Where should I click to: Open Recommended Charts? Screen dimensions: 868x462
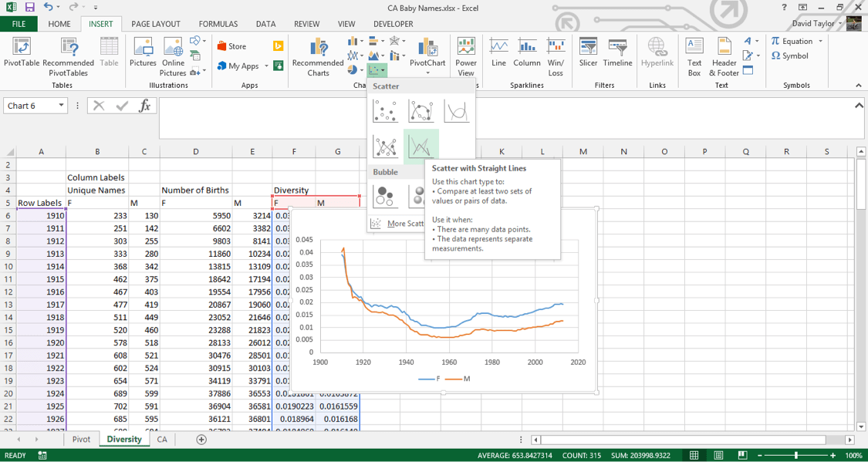pyautogui.click(x=319, y=57)
